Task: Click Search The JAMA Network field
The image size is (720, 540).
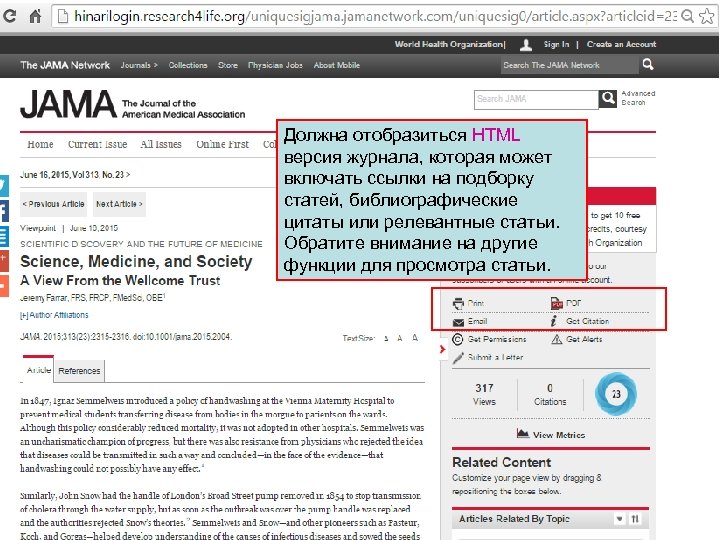Action: [569, 65]
